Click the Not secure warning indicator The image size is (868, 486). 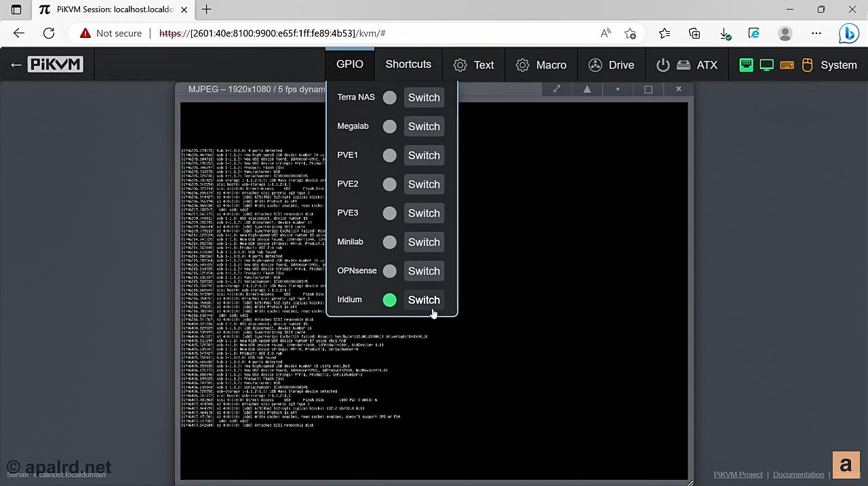coord(111,33)
